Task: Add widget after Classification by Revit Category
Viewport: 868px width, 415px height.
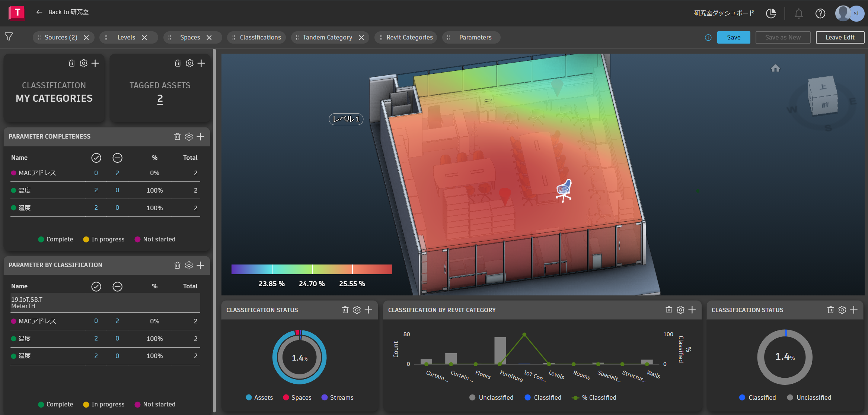Action: click(x=692, y=310)
